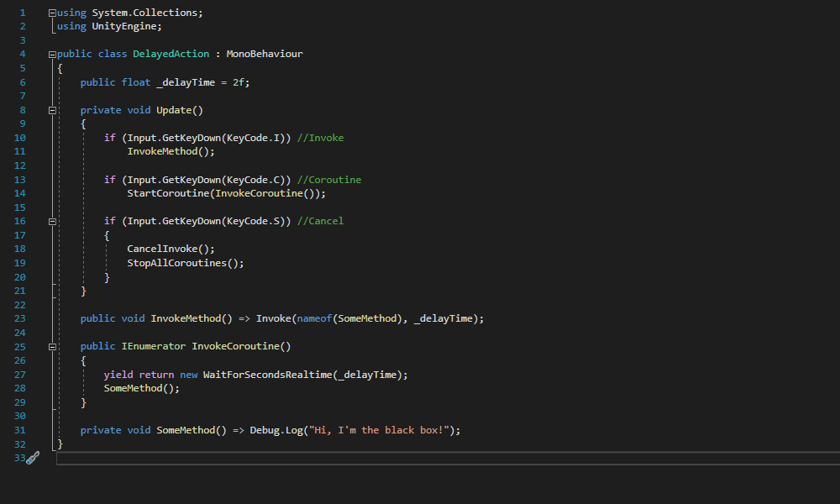The height and width of the screenshot is (504, 840).
Task: Click the //Invoke comment
Action: coord(320,139)
